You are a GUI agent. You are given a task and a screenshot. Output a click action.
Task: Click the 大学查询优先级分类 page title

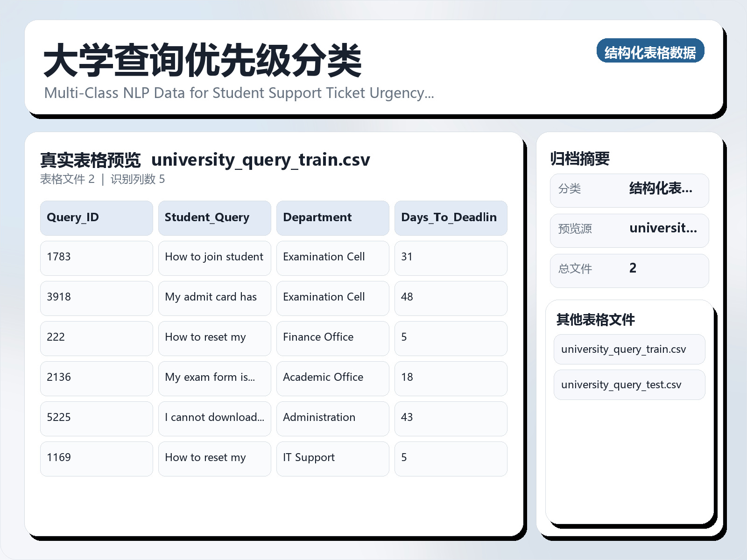coord(203,61)
